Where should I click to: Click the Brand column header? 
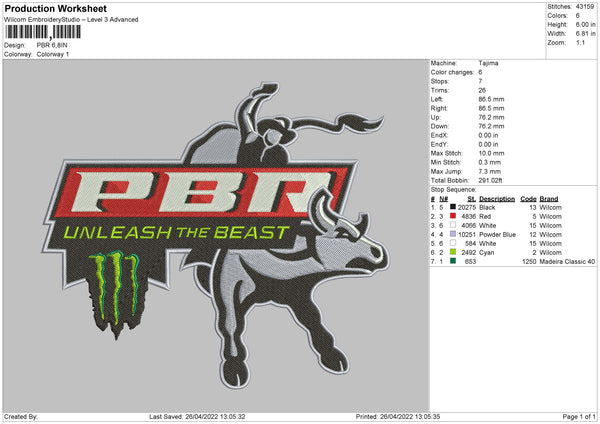[549, 199]
